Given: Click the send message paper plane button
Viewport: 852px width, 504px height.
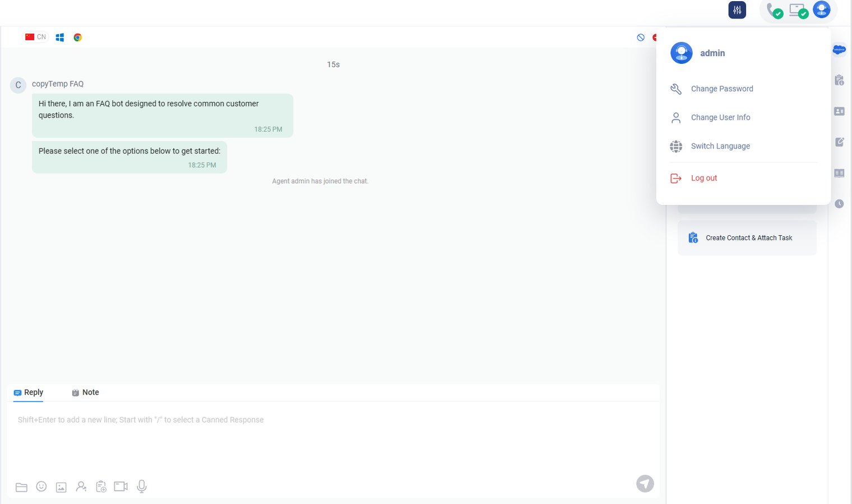Looking at the screenshot, I should point(645,483).
